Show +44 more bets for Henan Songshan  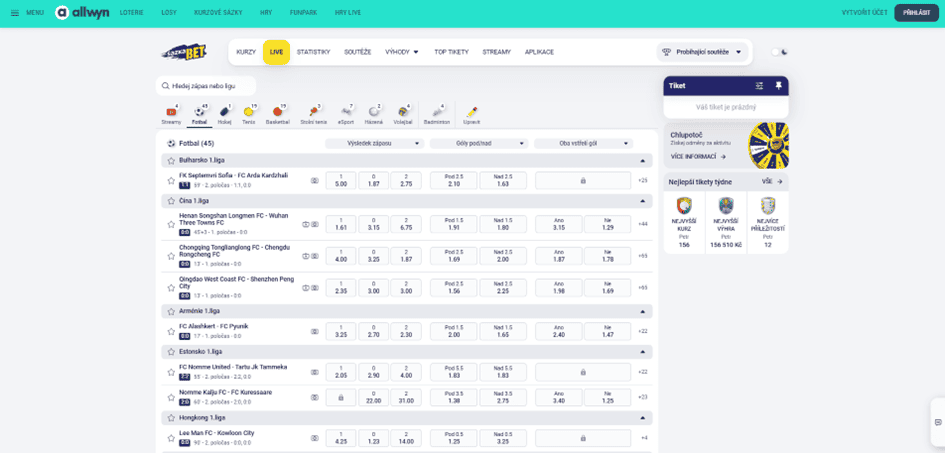(x=642, y=224)
